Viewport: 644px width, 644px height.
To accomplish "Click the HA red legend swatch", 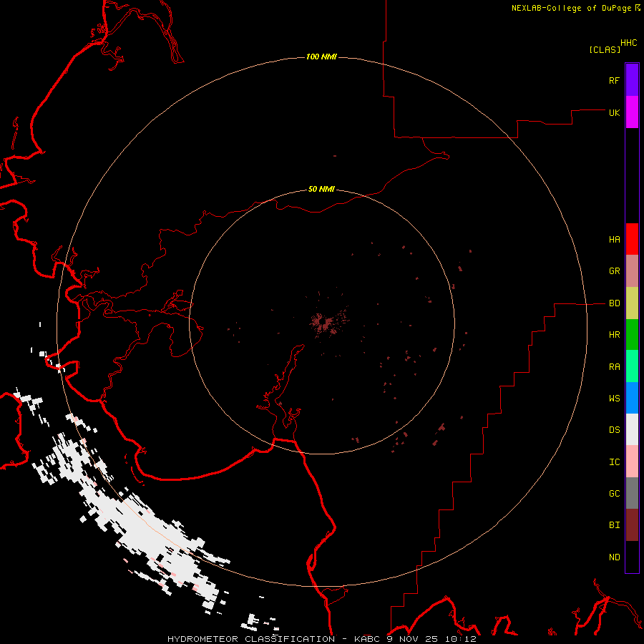I will (x=632, y=239).
